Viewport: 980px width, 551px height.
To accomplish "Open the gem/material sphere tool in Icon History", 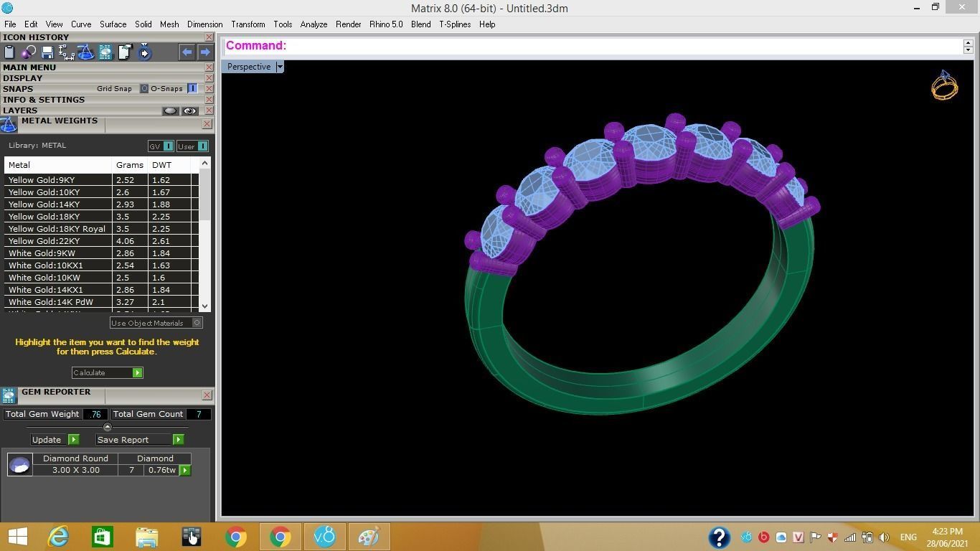I will tap(29, 52).
